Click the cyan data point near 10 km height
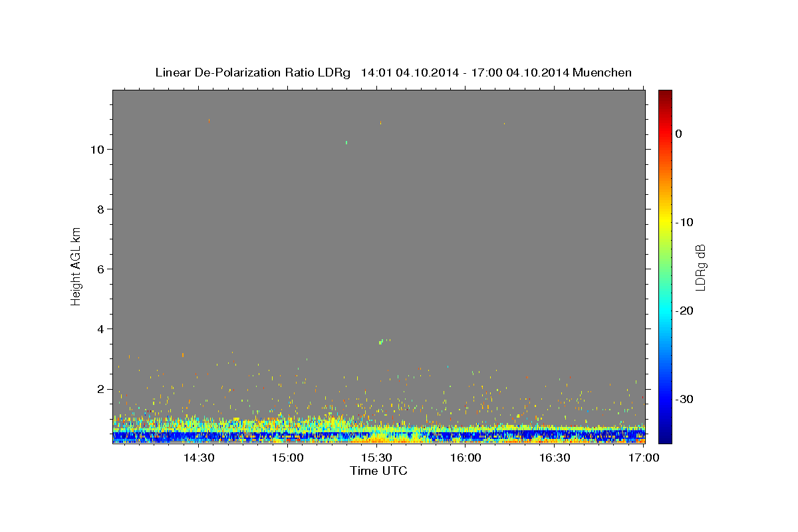The width and height of the screenshot is (798, 532). pos(346,142)
